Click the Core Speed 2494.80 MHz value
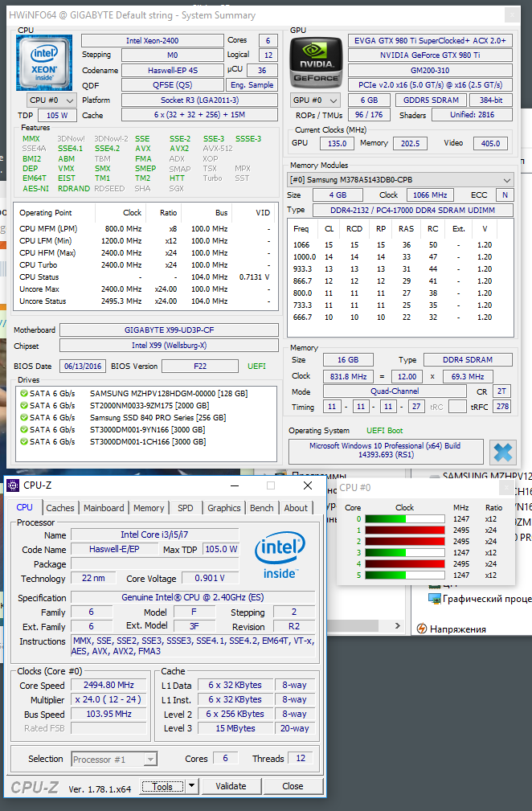The image size is (532, 811). 108,685
